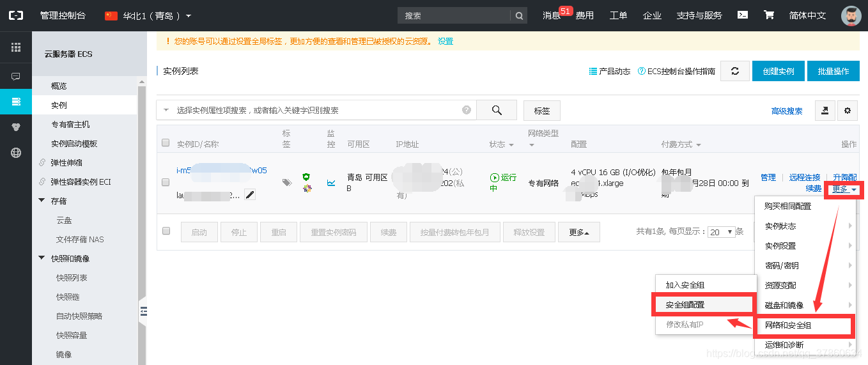Open the row 更多 actions dropdown

pyautogui.click(x=844, y=189)
